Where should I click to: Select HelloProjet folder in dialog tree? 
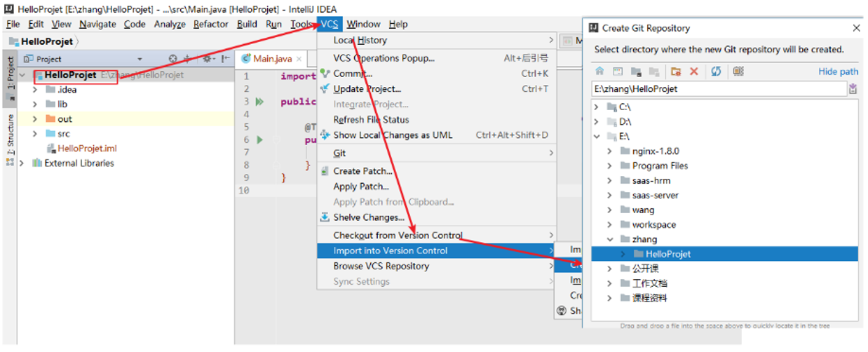pyautogui.click(x=725, y=254)
